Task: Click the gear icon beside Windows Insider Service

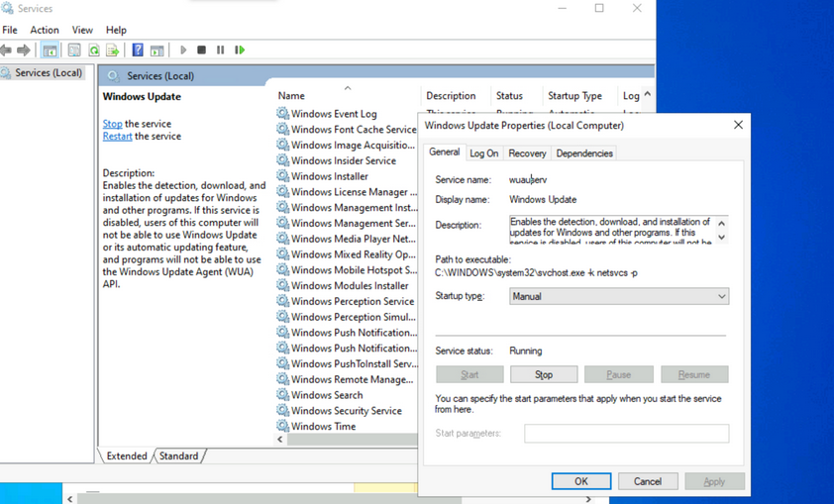Action: coord(283,160)
